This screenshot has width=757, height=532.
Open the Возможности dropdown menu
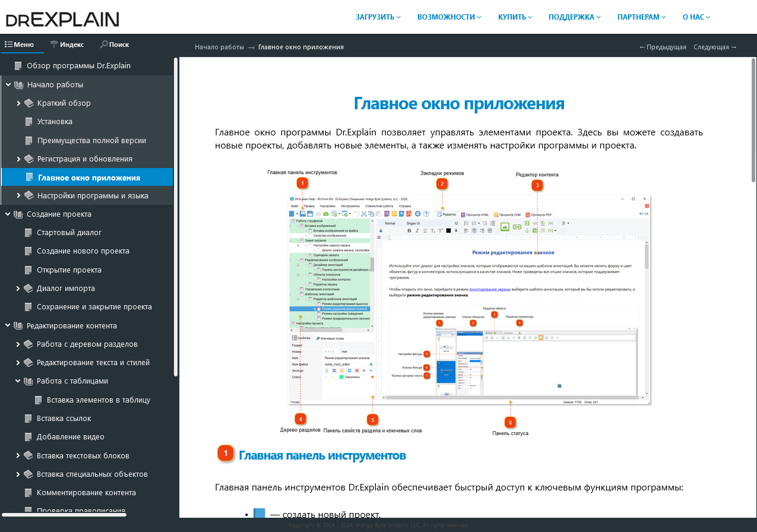pyautogui.click(x=449, y=17)
